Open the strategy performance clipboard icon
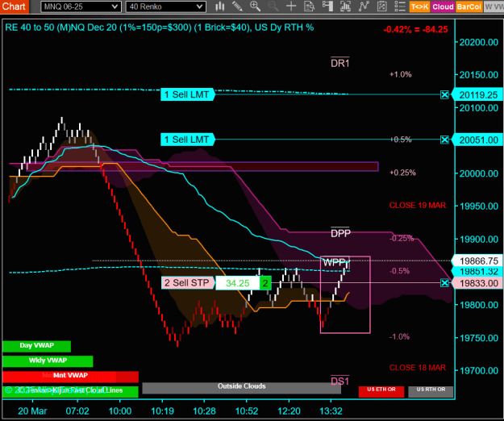The height and width of the screenshot is (421, 504). pos(382,6)
